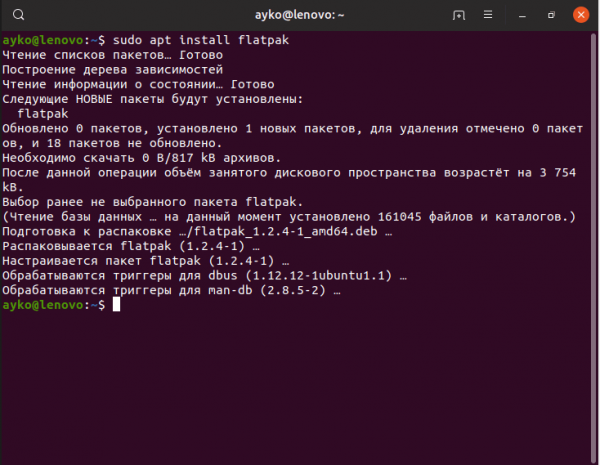Click 'Подготовка к распаковке' line
600x465 pixels.
click(x=197, y=231)
